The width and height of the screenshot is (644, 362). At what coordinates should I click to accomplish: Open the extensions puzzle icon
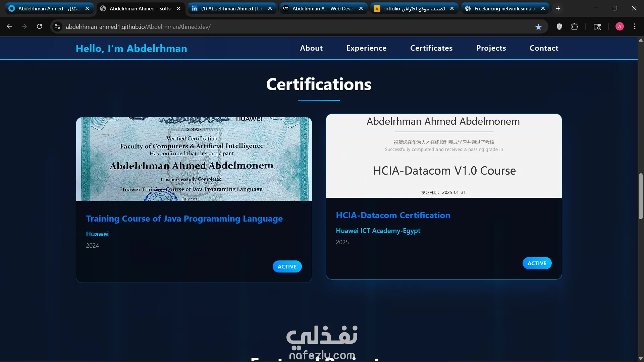[x=575, y=26]
